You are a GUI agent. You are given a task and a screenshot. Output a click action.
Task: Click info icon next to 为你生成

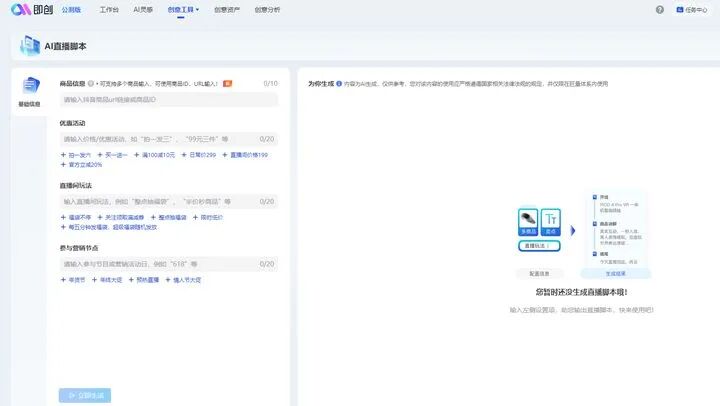339,84
